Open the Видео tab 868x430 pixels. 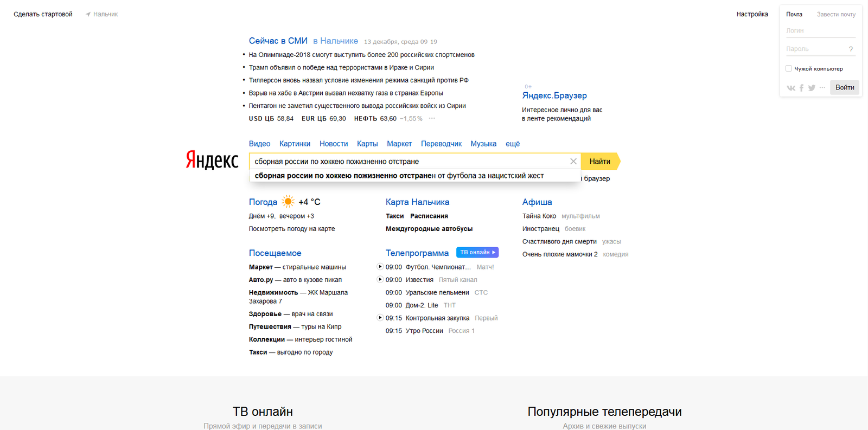coord(259,144)
